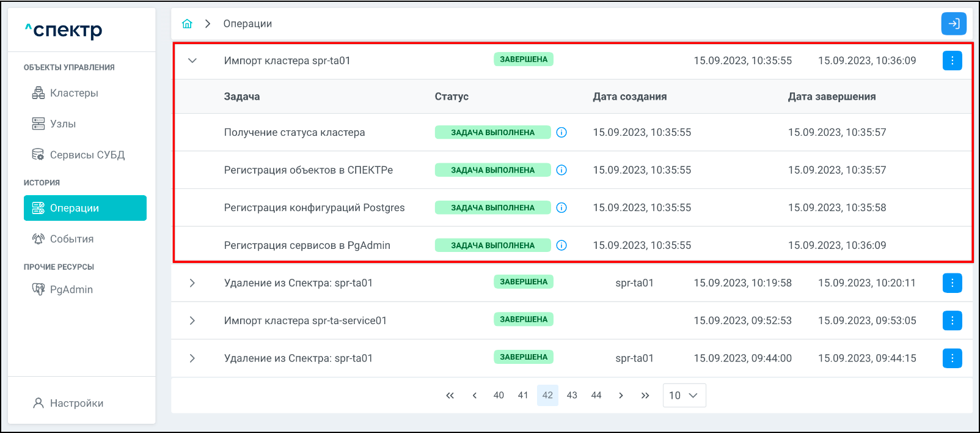
Task: Open actions menu for Импорт кластера spr-ta01
Action: click(x=952, y=61)
